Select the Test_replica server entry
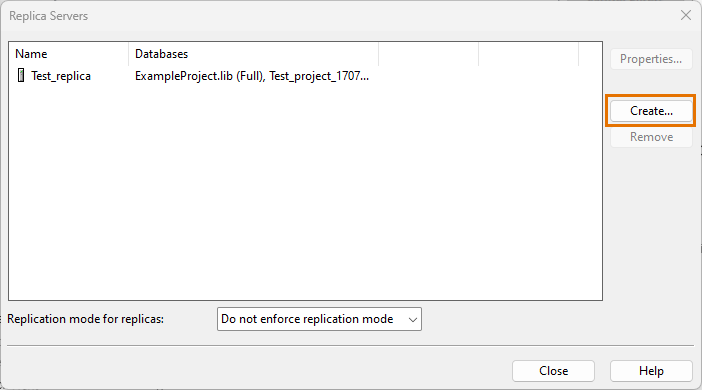Image resolution: width=702 pixels, height=390 pixels. click(x=61, y=76)
